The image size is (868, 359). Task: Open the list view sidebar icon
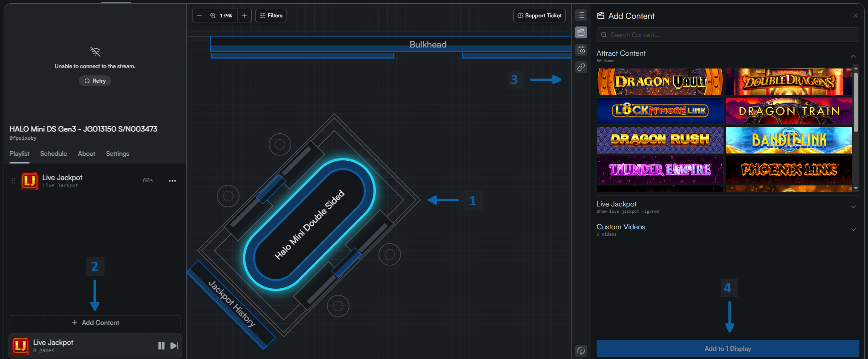pyautogui.click(x=581, y=16)
